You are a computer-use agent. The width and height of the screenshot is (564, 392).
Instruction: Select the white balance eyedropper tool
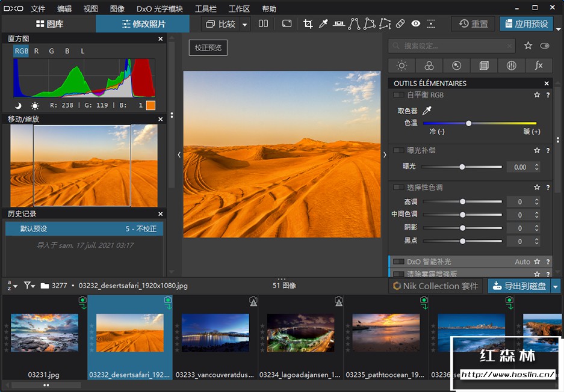tap(323, 24)
